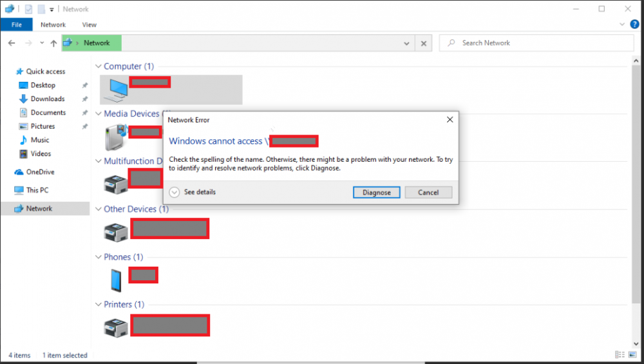Expand See details in error dialog
644x364 pixels.
(x=192, y=192)
